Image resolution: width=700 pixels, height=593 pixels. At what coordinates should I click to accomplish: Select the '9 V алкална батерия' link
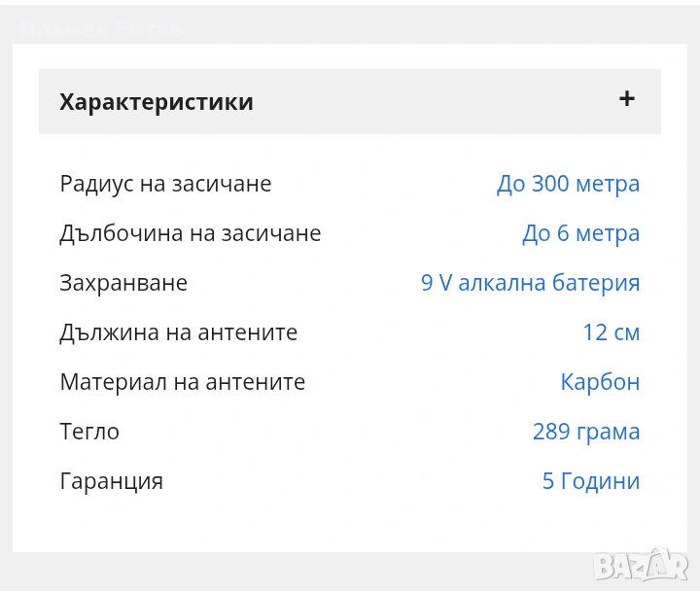click(x=530, y=283)
